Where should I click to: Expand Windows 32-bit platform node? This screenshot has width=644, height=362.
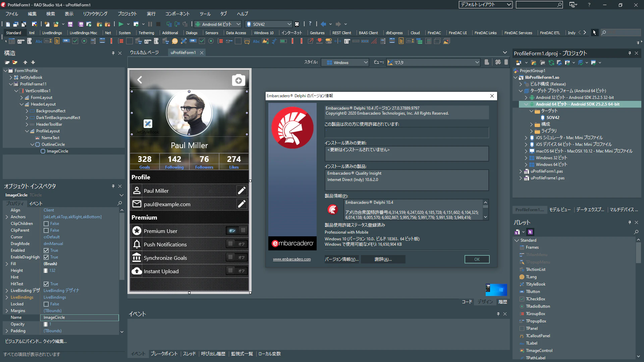coord(526,158)
